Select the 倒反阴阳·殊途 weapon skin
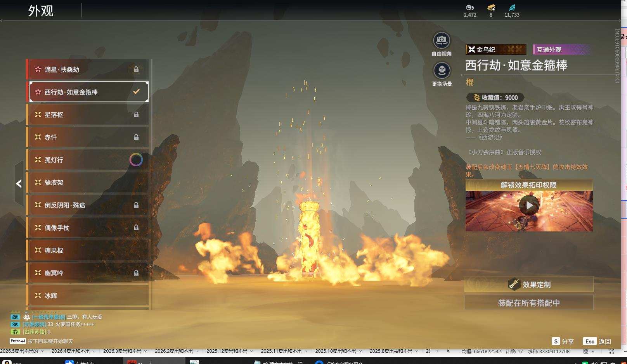Screen dimensions: 627x364 [88, 205]
